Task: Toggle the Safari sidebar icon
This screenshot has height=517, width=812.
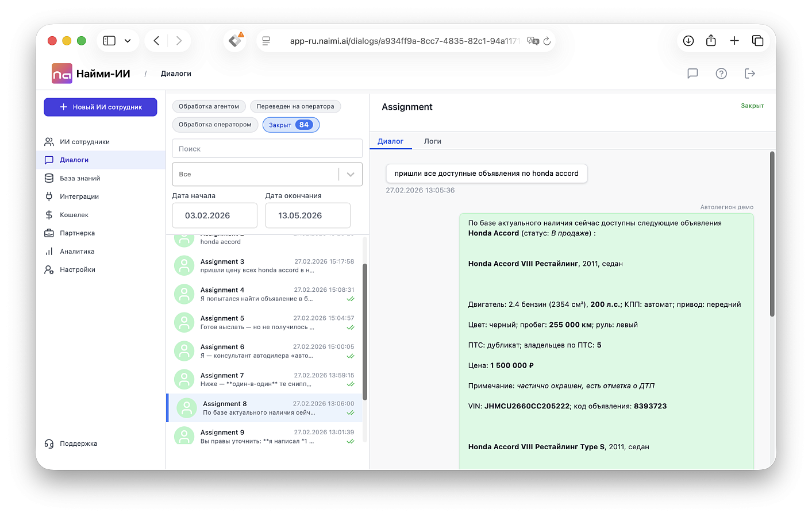Action: [109, 41]
